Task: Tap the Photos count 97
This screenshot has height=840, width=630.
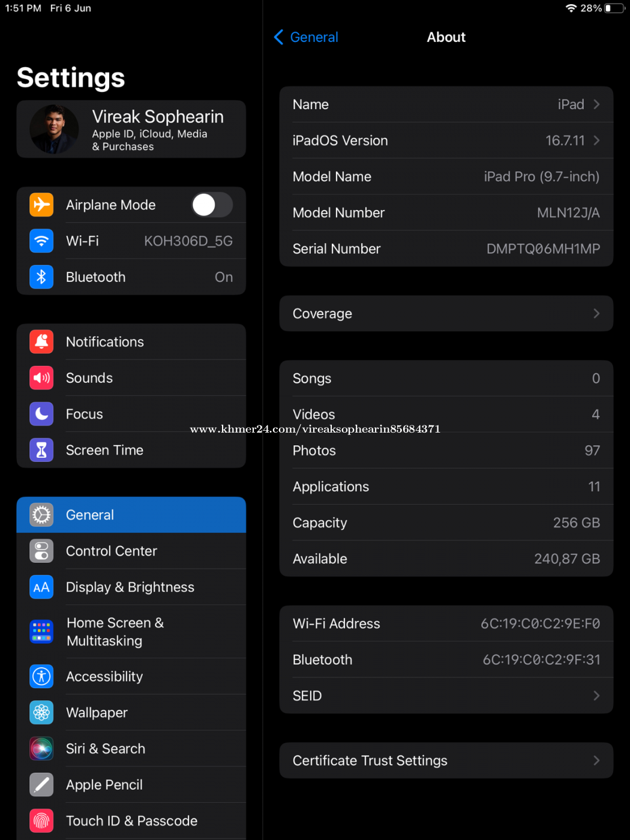Action: (x=592, y=451)
